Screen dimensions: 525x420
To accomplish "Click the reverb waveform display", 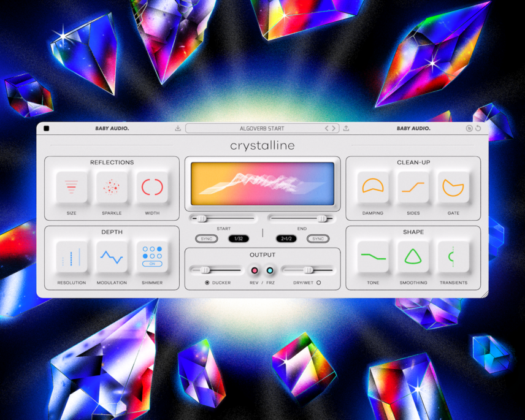I will tap(262, 184).
